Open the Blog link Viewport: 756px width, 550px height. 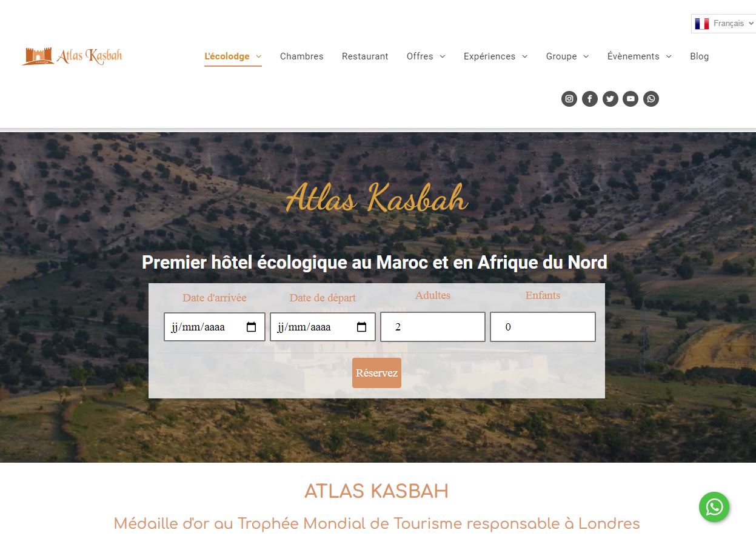pyautogui.click(x=699, y=56)
